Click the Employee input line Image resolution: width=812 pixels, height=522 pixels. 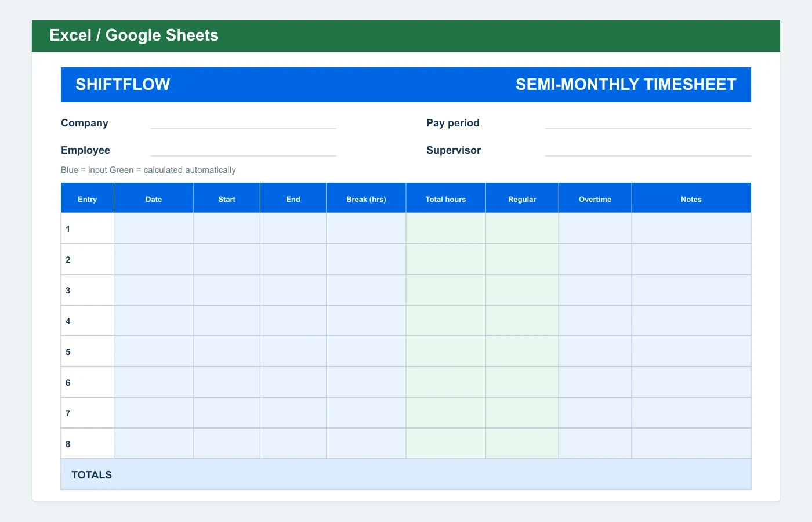click(244, 150)
